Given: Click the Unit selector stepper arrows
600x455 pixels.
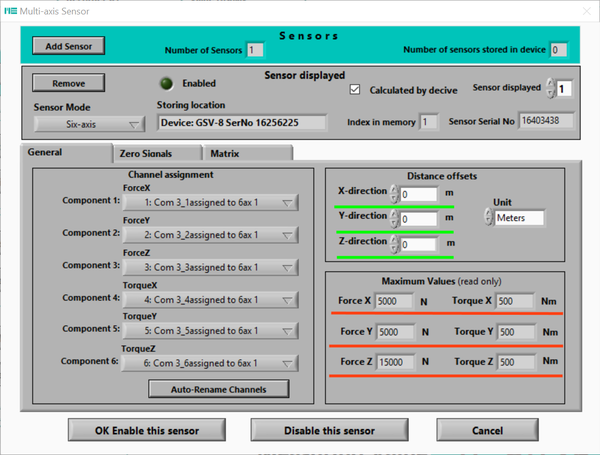Looking at the screenshot, I should [x=489, y=217].
